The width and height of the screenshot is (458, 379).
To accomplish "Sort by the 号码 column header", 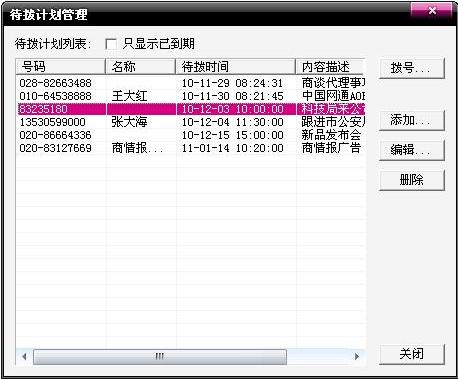I will [60, 67].
